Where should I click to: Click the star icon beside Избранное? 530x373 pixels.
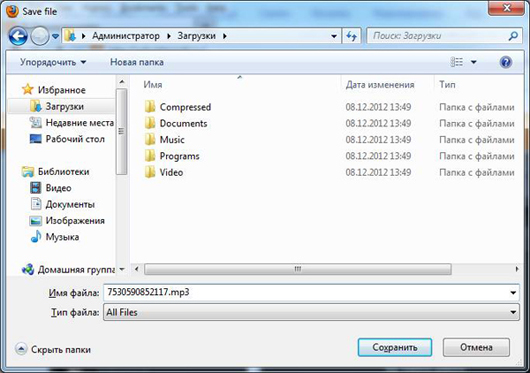[x=27, y=89]
